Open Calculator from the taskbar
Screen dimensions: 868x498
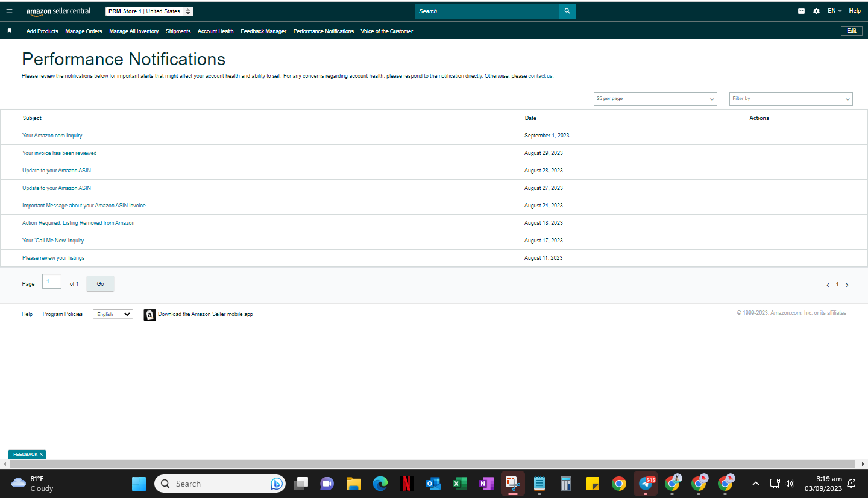click(565, 484)
